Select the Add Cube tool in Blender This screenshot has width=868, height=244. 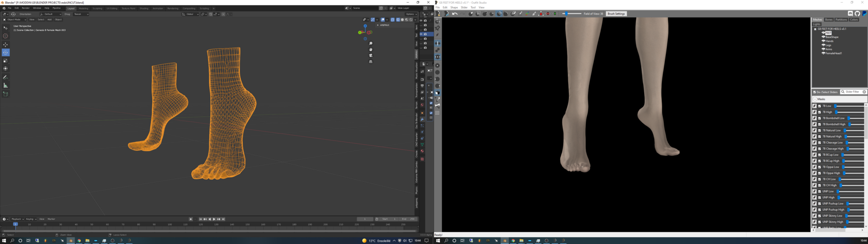(5, 94)
